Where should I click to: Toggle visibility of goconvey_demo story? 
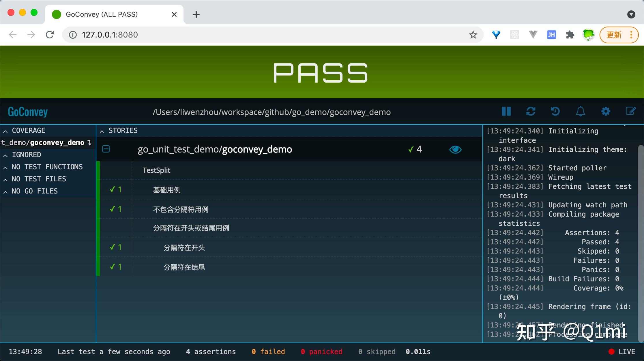455,149
